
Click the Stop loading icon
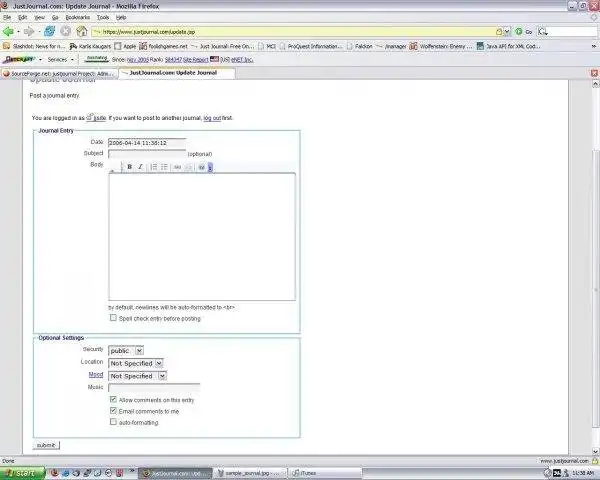[65, 31]
